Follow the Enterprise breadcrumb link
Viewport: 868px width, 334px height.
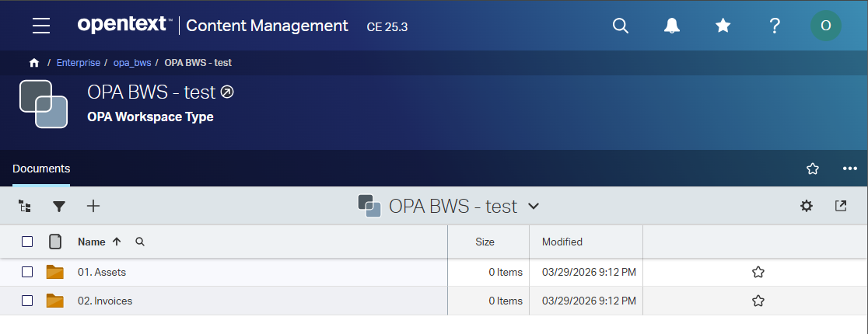[x=78, y=63]
